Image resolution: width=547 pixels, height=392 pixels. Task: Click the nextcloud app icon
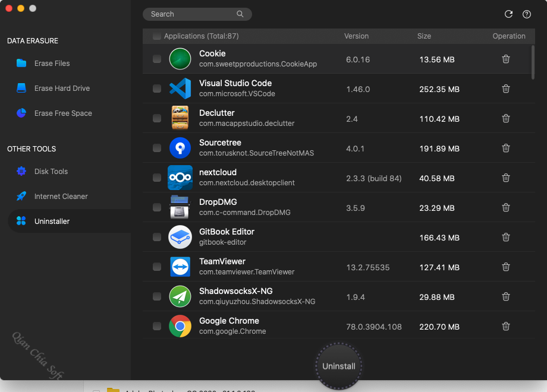[180, 178]
